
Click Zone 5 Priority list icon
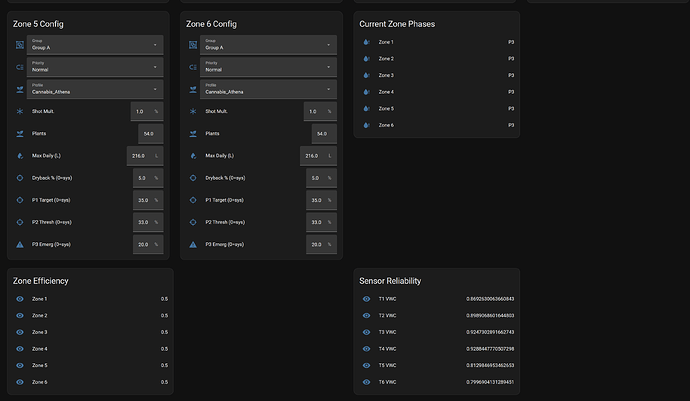pos(20,67)
